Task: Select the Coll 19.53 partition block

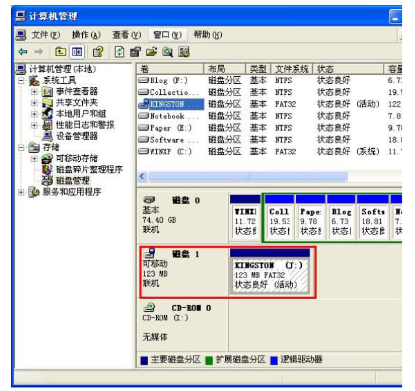Action: (x=279, y=218)
